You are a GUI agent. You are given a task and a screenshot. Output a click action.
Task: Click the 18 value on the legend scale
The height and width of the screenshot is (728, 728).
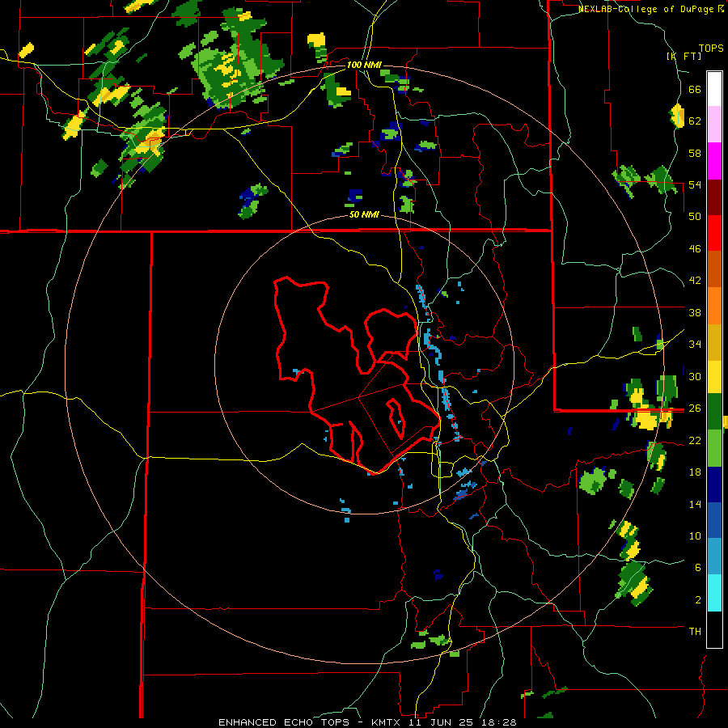pyautogui.click(x=695, y=472)
